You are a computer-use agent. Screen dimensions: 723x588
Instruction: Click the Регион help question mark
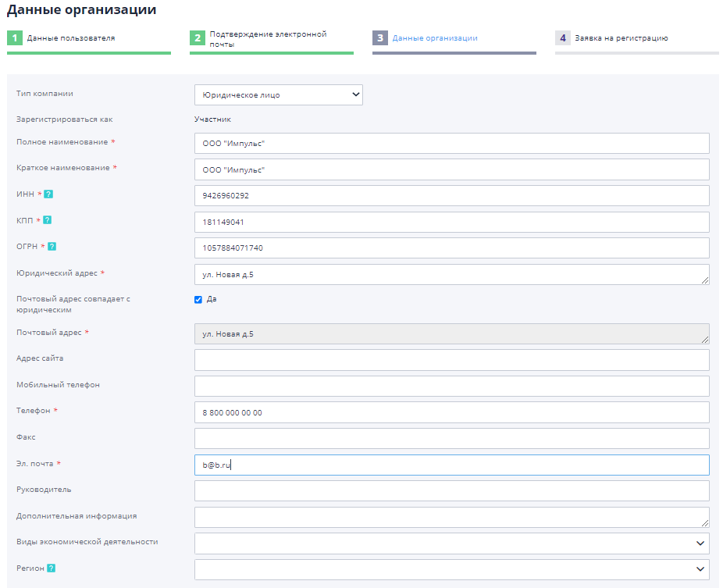pos(52,568)
